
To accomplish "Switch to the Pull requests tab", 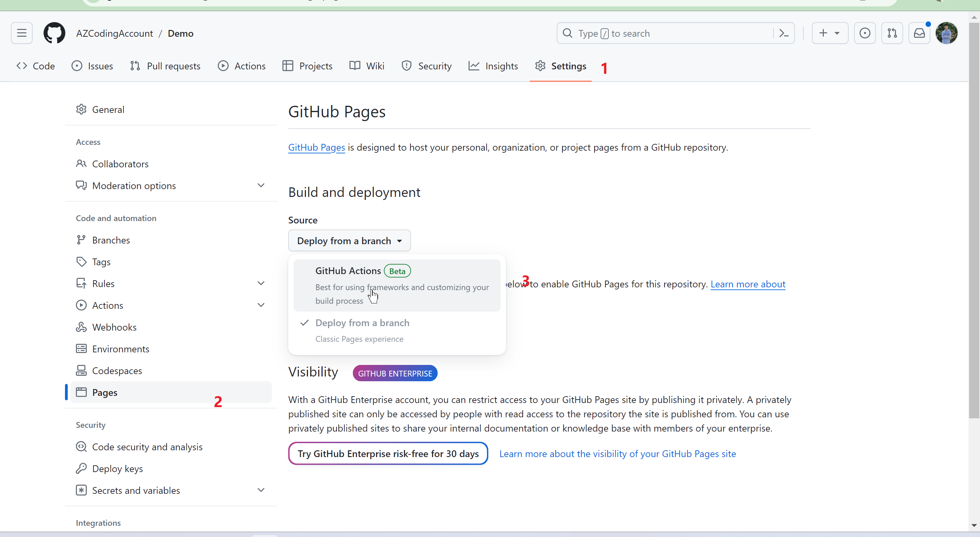I will click(165, 66).
